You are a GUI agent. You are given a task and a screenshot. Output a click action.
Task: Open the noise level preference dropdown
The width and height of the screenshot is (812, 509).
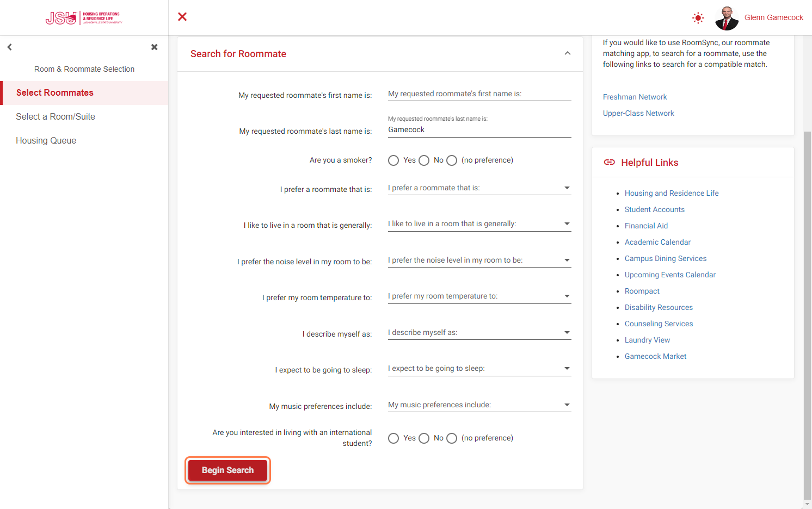[x=479, y=260]
